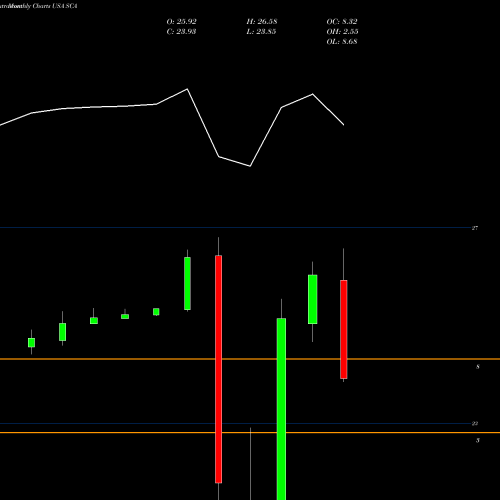
Task: Select the last red candlestick on the right
Action: point(344,329)
